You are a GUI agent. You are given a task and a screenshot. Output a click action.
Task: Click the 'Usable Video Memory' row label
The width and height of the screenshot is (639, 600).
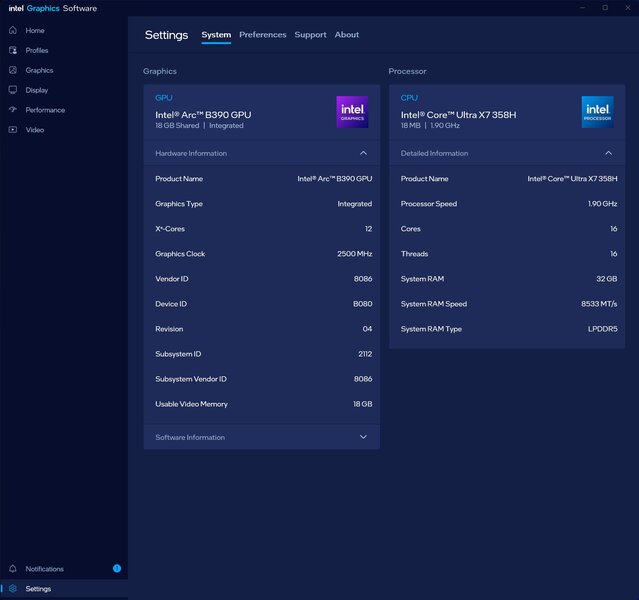[x=192, y=404]
